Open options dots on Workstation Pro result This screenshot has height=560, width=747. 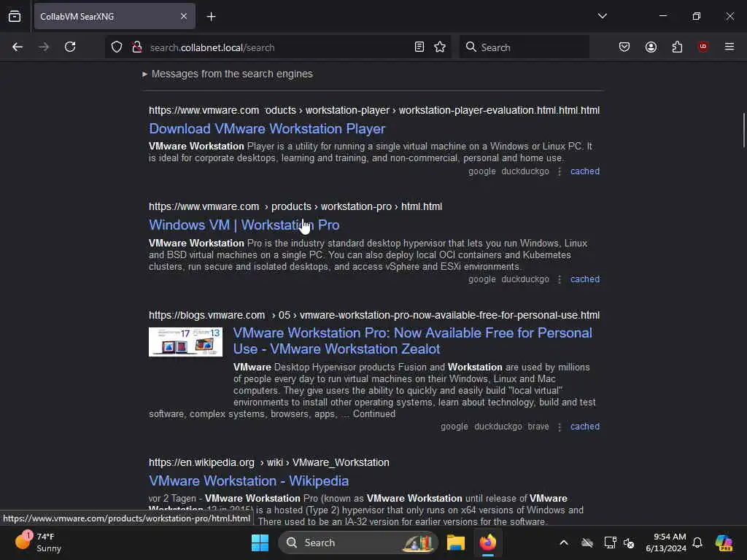[560, 279]
